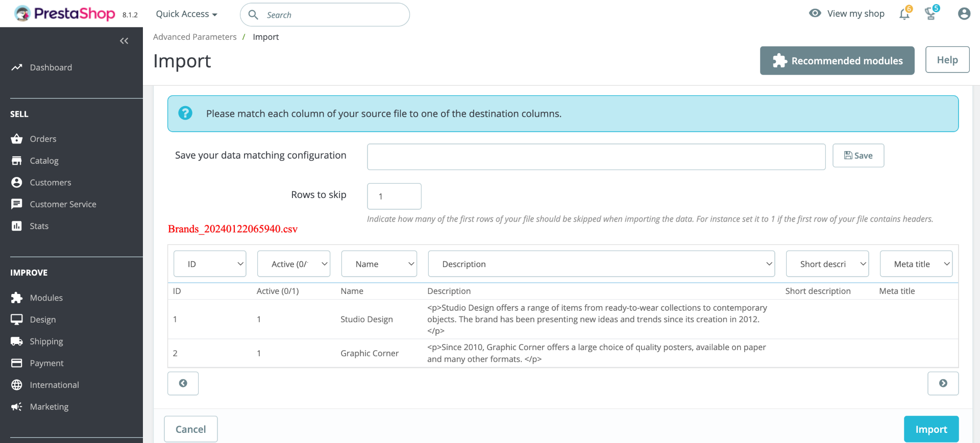980x443 pixels.
Task: Collapse the sidebar with double-chevron icon
Action: click(124, 41)
